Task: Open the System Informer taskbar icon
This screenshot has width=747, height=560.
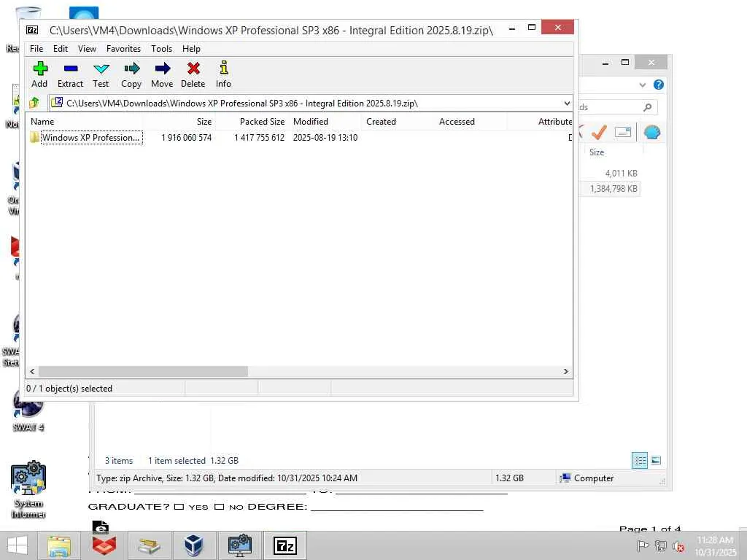Action: click(239, 545)
